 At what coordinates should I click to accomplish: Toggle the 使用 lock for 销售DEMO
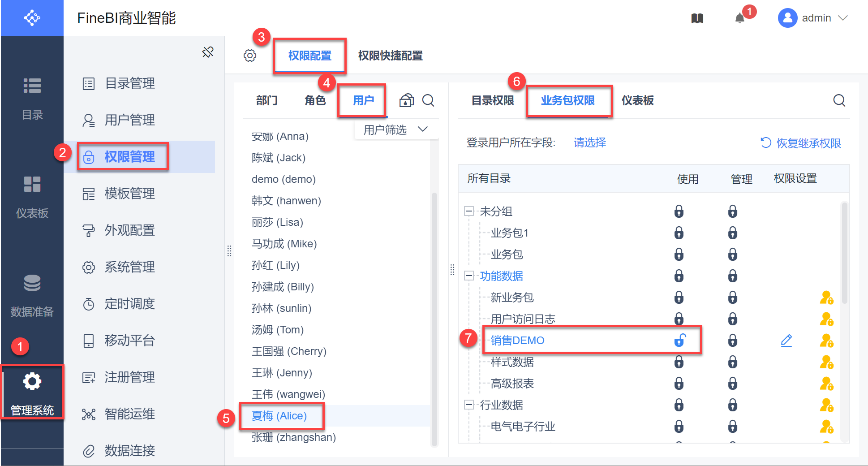(x=679, y=341)
